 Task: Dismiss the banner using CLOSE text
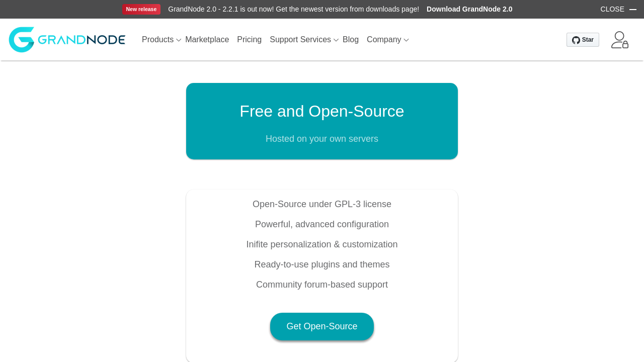pos(612,9)
